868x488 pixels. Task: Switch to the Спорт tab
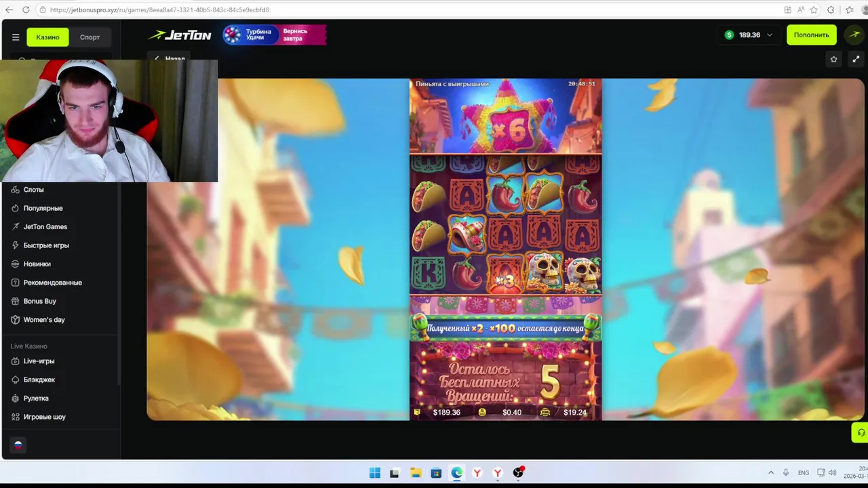[90, 37]
